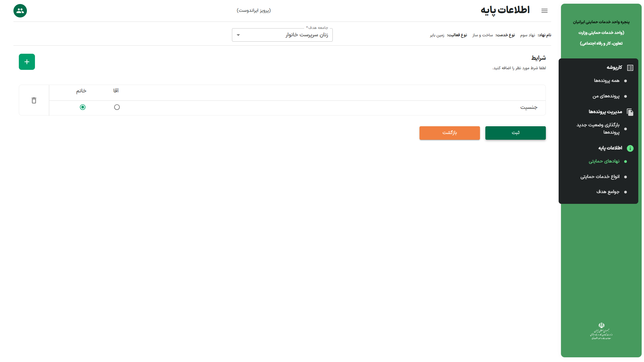Open انواع خدمات حمایتی menu item
644x362 pixels.
600,177
